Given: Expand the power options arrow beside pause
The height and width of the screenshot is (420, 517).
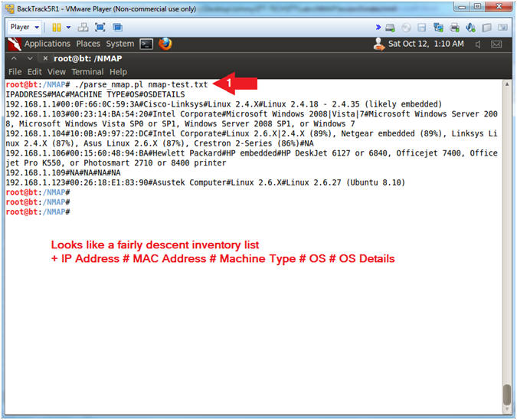Looking at the screenshot, I should 68,28.
